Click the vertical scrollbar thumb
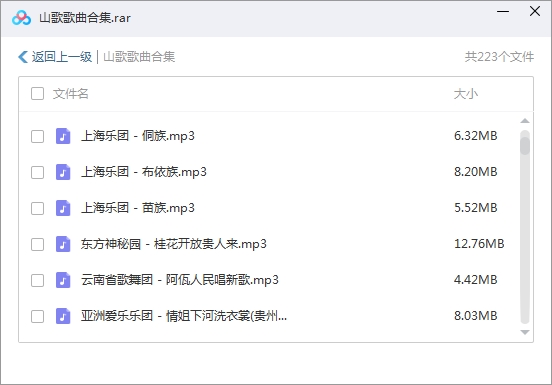Viewport: 552px width, 385px height. pyautogui.click(x=525, y=146)
